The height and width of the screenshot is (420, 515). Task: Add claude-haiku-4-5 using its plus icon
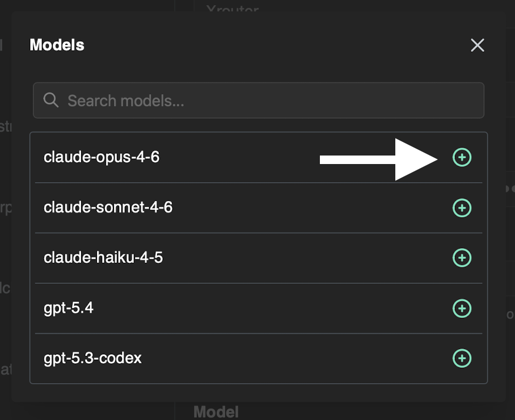pyautogui.click(x=462, y=258)
